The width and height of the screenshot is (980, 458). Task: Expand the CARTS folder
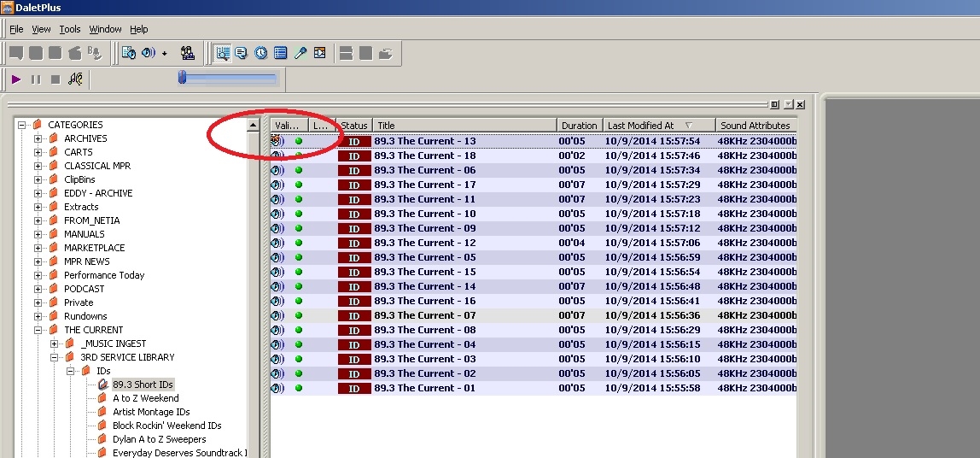pos(38,152)
